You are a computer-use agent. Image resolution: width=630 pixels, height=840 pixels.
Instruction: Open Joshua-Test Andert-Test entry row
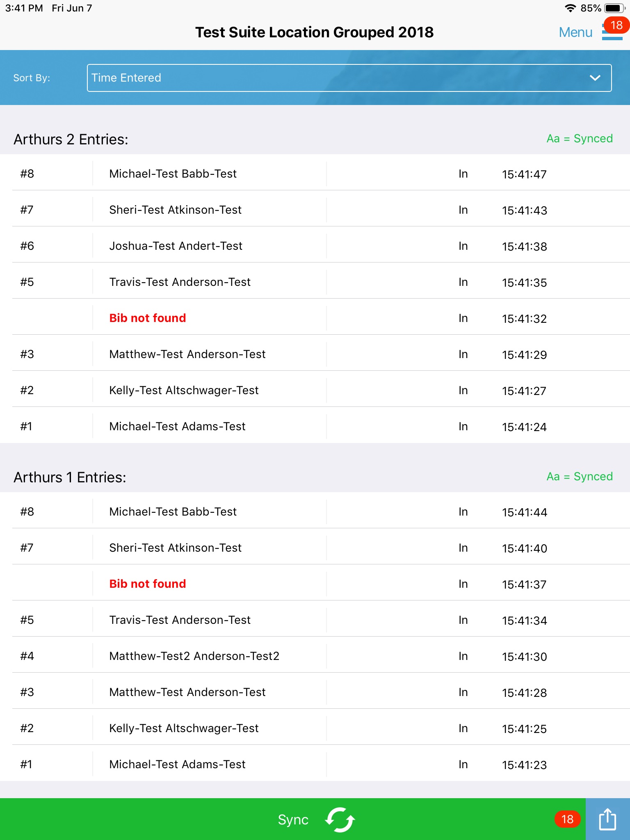[x=176, y=246]
